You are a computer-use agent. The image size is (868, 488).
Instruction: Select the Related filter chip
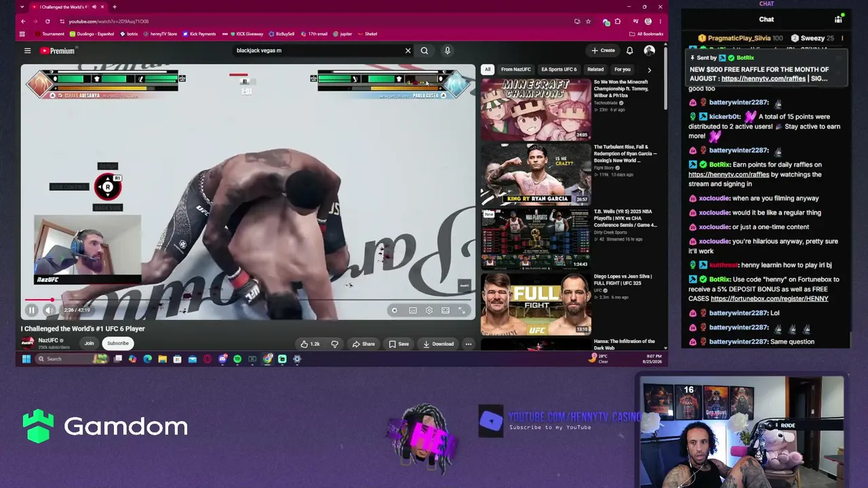click(595, 69)
